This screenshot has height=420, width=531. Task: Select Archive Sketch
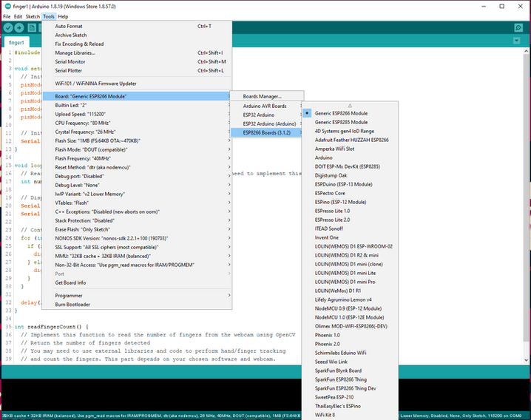tap(137, 35)
